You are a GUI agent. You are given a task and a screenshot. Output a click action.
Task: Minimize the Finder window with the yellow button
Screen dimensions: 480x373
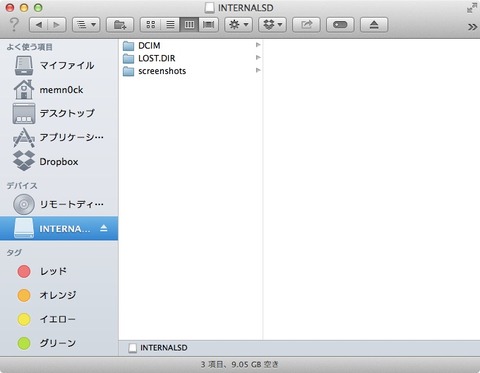point(24,8)
